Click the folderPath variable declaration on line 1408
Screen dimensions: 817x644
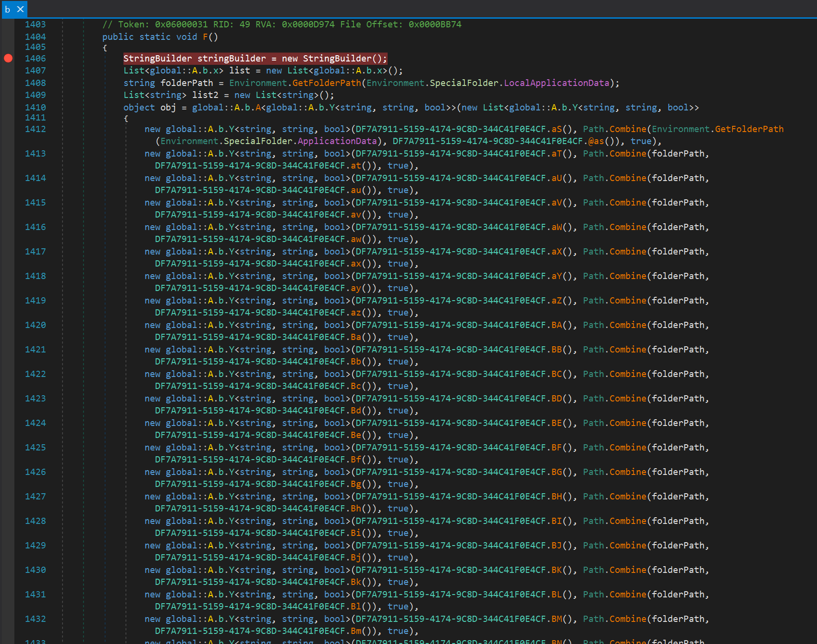coord(186,83)
